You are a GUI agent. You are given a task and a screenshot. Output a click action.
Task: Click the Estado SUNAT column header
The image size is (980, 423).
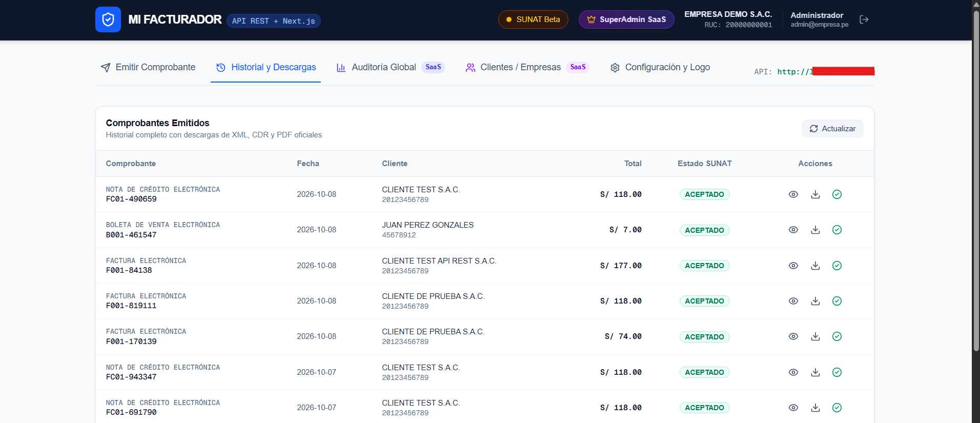tap(705, 164)
